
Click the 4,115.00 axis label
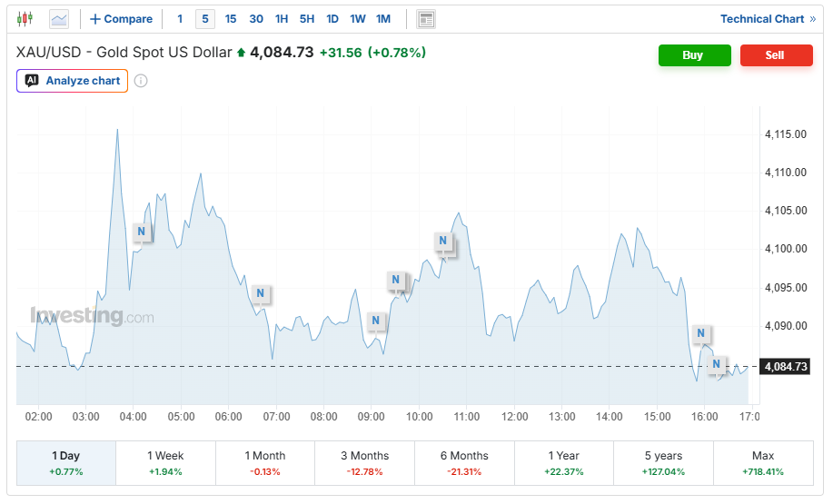click(x=785, y=134)
